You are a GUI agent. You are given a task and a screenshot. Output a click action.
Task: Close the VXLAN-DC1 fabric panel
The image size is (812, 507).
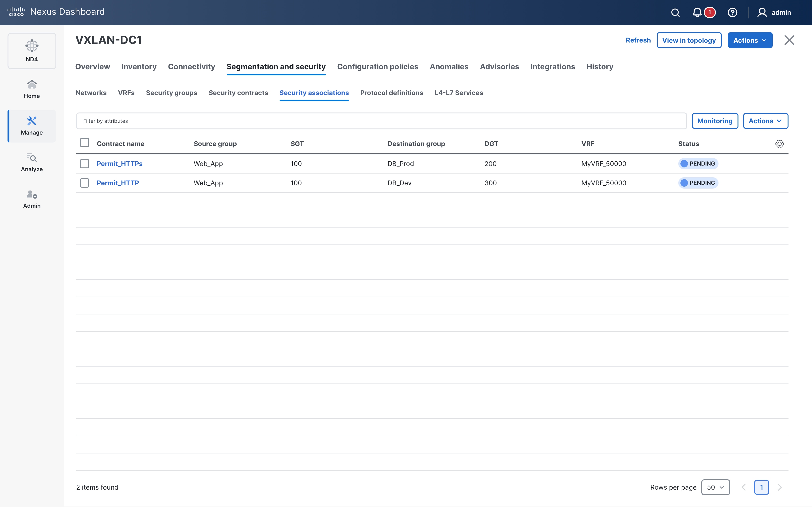click(x=789, y=40)
